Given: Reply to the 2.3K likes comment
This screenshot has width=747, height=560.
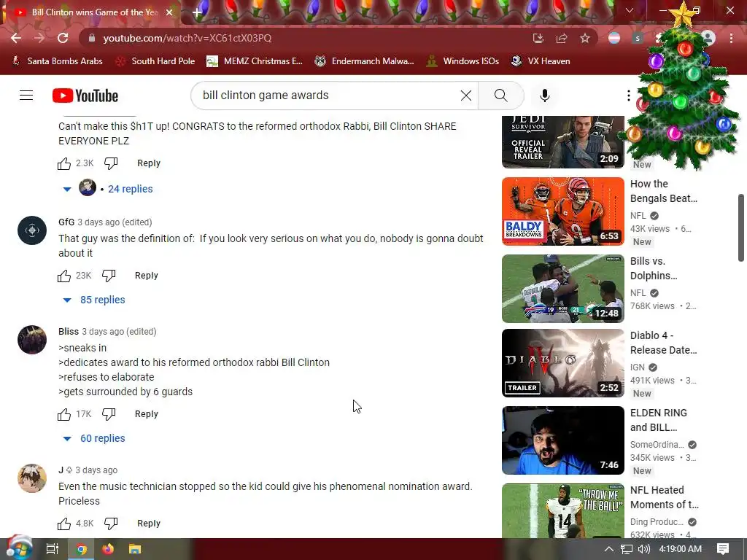Looking at the screenshot, I should click(x=149, y=163).
